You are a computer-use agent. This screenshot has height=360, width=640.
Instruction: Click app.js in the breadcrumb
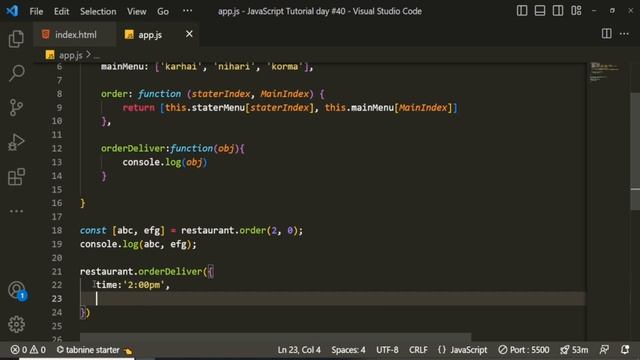click(x=70, y=55)
